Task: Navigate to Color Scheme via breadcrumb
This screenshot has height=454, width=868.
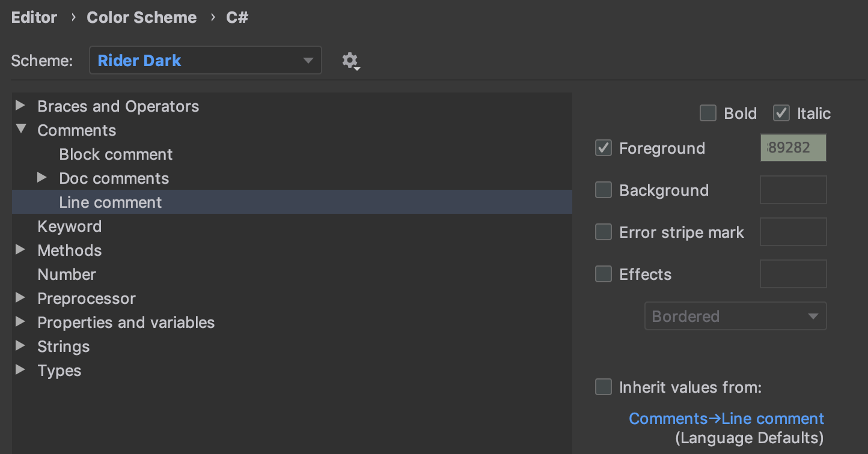Action: [x=141, y=17]
